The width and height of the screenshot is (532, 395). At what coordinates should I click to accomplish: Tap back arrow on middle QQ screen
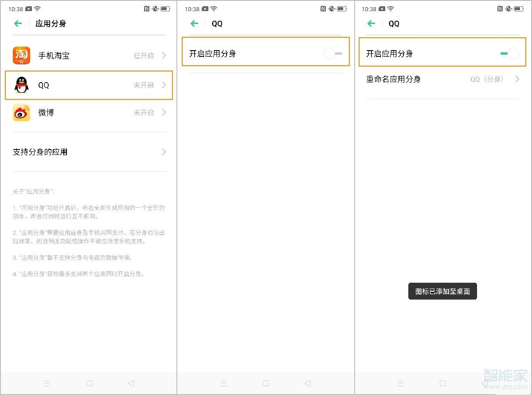[194, 24]
